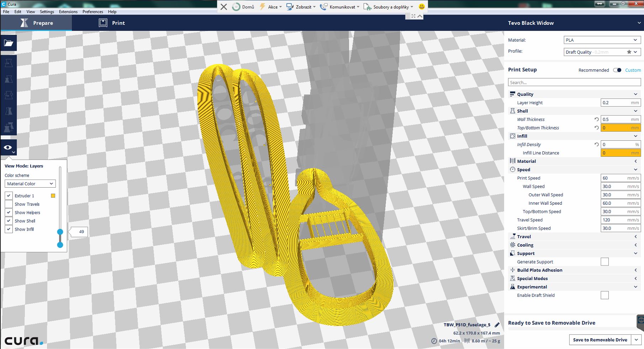Viewport: 644px width, 349px height.
Task: Toggle the Recommended/Custom print setup switch
Action: tap(617, 70)
